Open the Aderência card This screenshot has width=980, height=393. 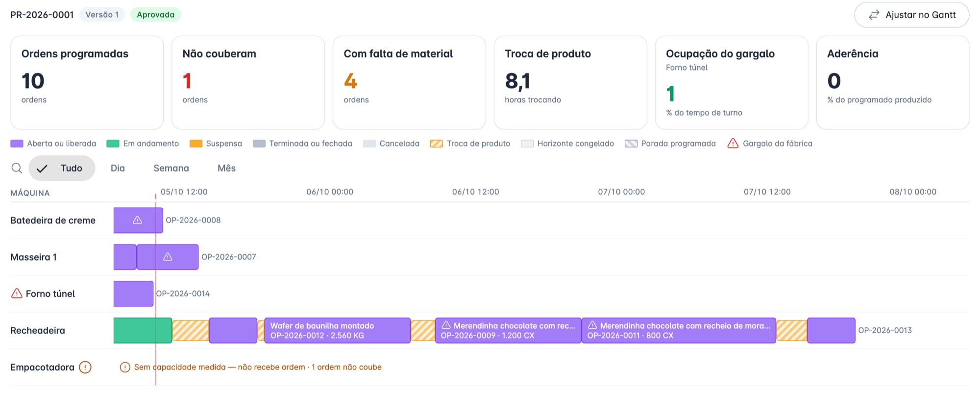coord(893,82)
